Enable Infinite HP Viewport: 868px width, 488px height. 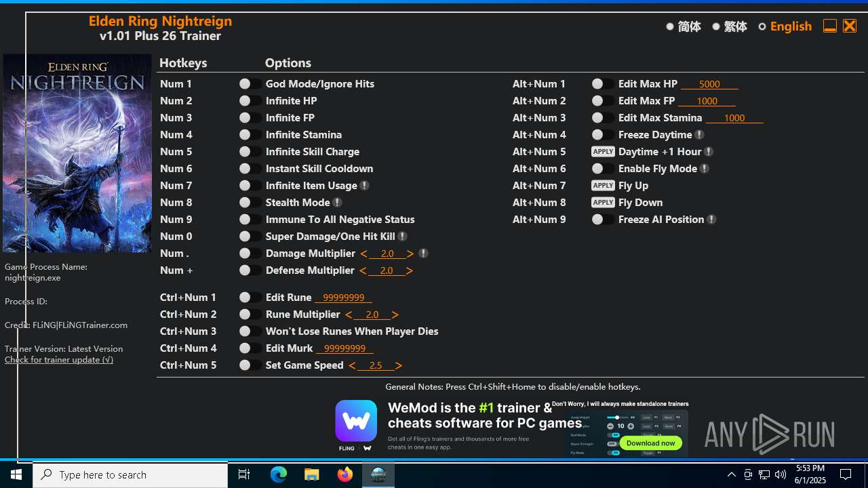click(250, 101)
